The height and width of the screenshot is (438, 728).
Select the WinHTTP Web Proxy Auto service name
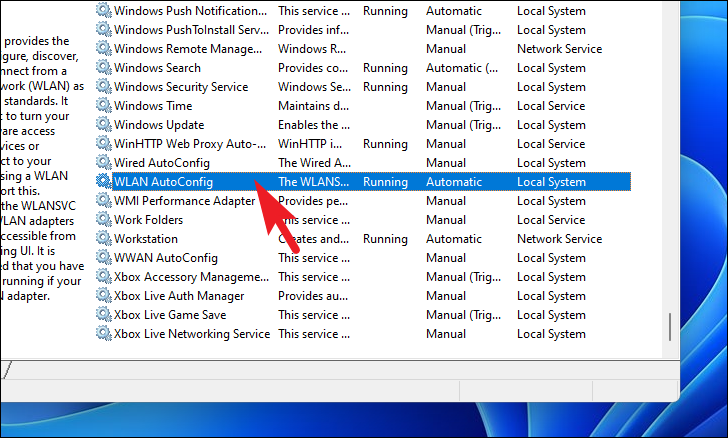click(x=190, y=144)
